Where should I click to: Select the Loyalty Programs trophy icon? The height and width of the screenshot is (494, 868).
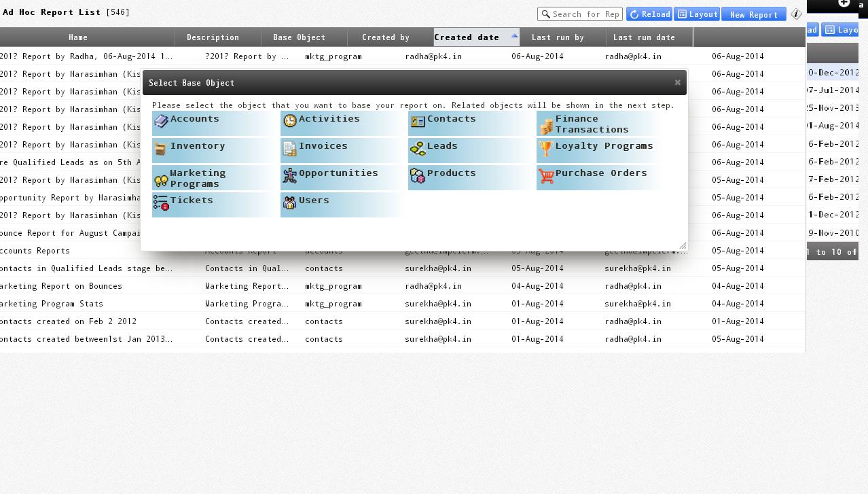(545, 148)
